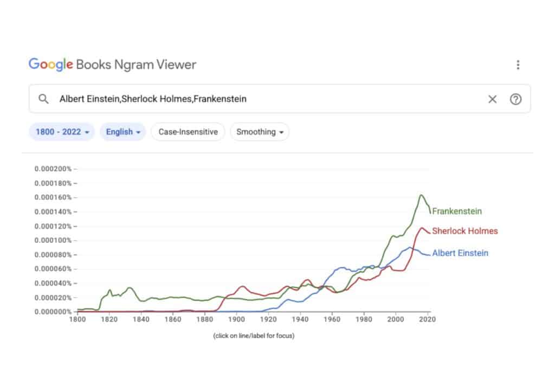This screenshot has width=555, height=392.
Task: Click the Albert Einstein label
Action: click(460, 253)
